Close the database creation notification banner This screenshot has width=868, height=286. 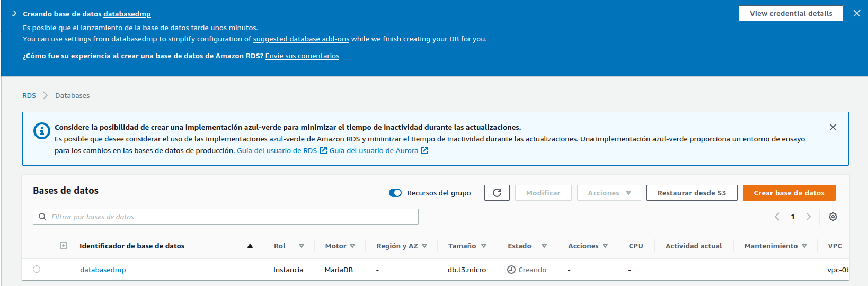click(x=856, y=13)
